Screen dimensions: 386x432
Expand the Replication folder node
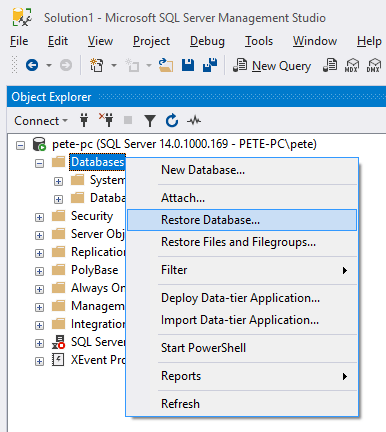(x=39, y=253)
